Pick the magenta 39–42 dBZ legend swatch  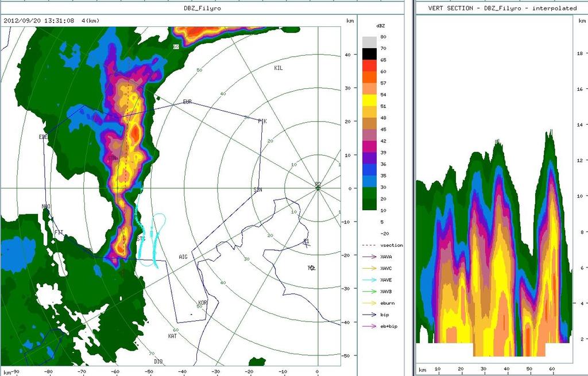(369, 147)
